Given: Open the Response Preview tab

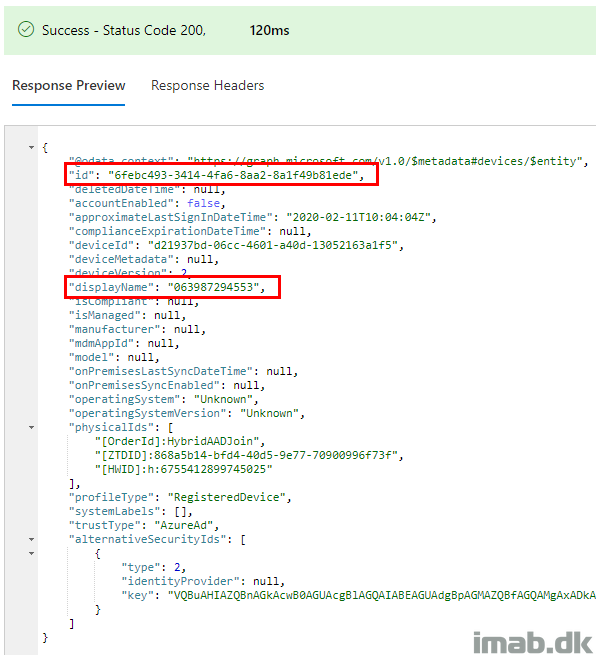Looking at the screenshot, I should [68, 85].
